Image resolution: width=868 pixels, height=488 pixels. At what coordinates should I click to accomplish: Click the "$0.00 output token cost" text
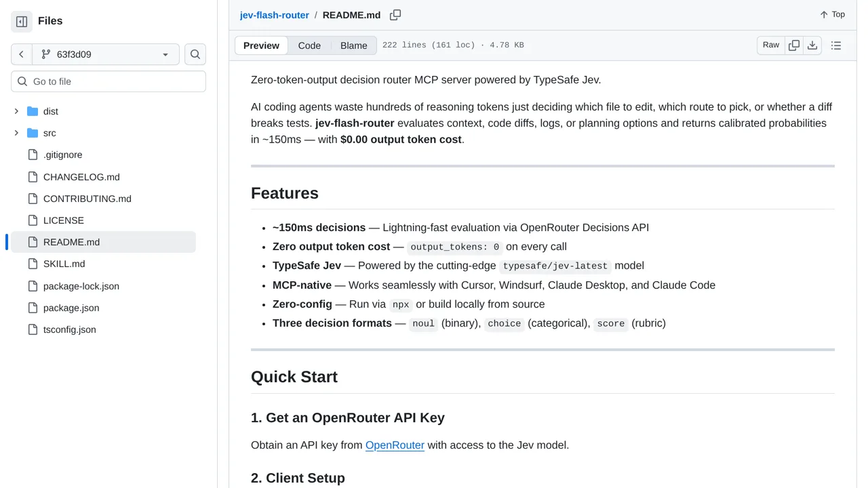[401, 139]
